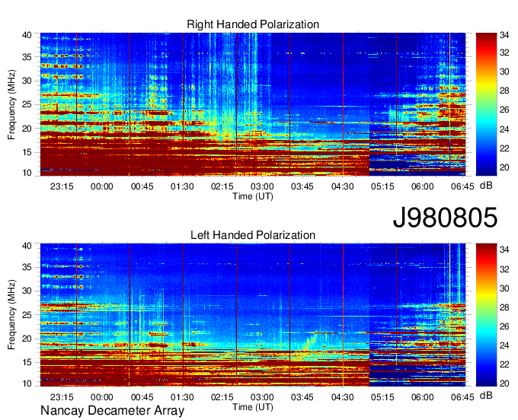Click frequency tick '30' on Right Handed plot axis
This screenshot has height=420, width=518.
(27, 81)
